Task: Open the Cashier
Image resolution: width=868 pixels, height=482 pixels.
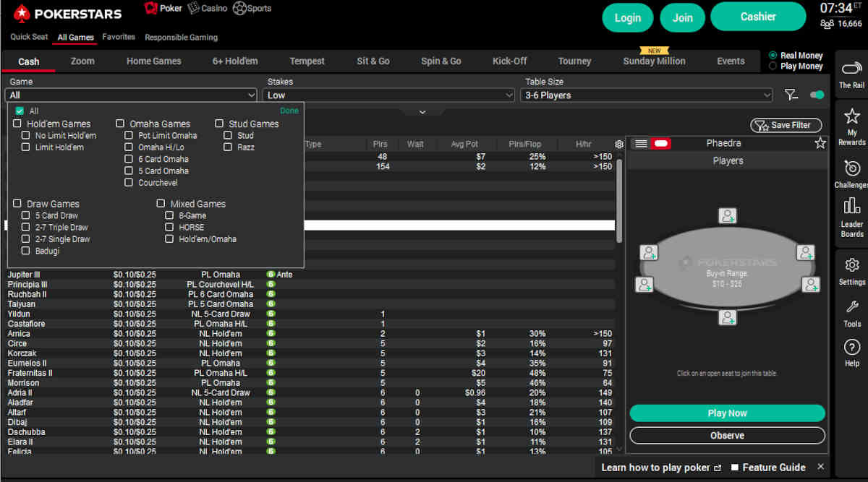Action: [758, 17]
